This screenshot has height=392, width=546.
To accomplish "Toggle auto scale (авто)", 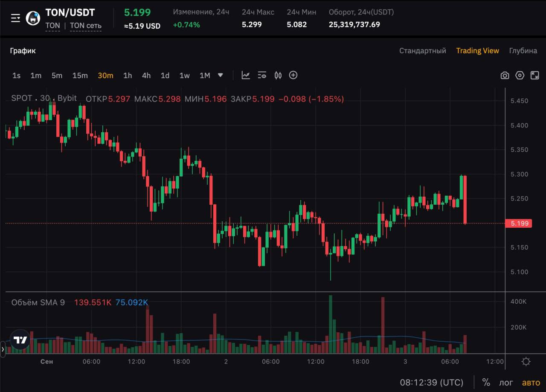I will 531,382.
